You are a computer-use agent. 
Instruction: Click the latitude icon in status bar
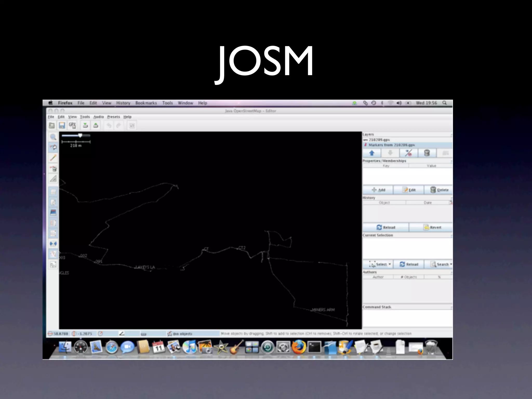point(50,334)
